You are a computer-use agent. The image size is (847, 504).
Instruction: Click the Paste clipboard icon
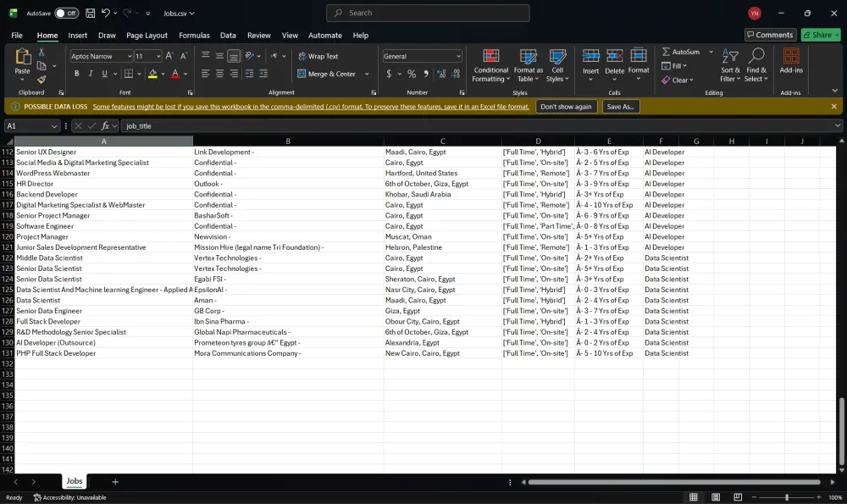pos(22,56)
